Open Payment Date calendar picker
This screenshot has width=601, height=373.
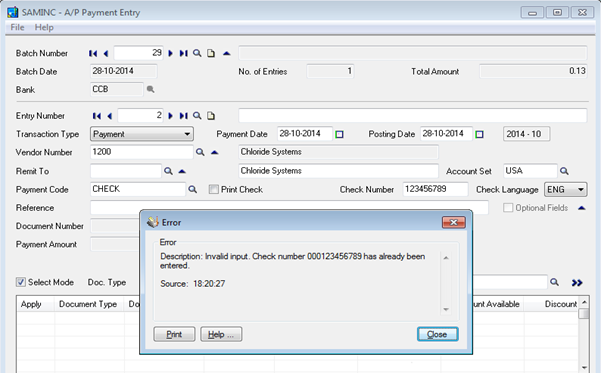coord(339,135)
